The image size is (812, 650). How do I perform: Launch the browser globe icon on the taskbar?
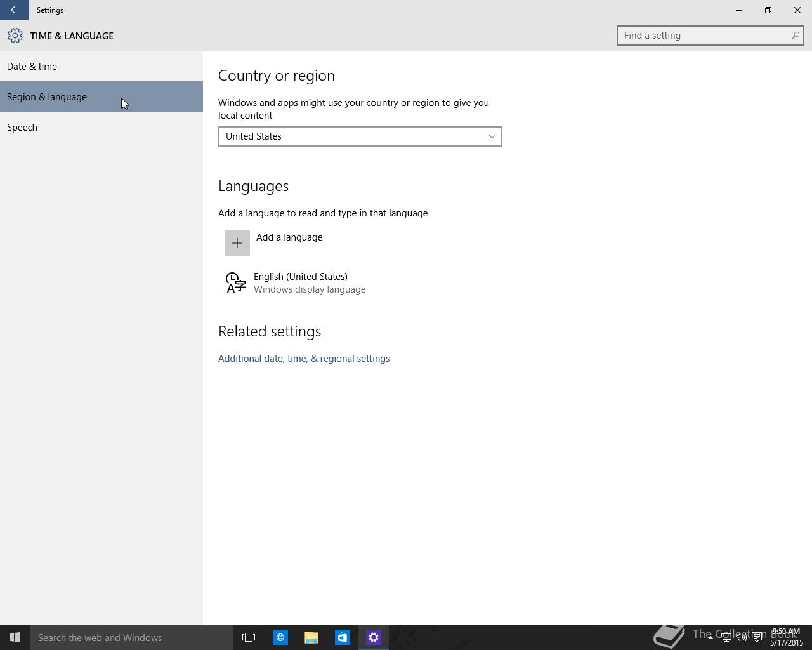(x=280, y=637)
